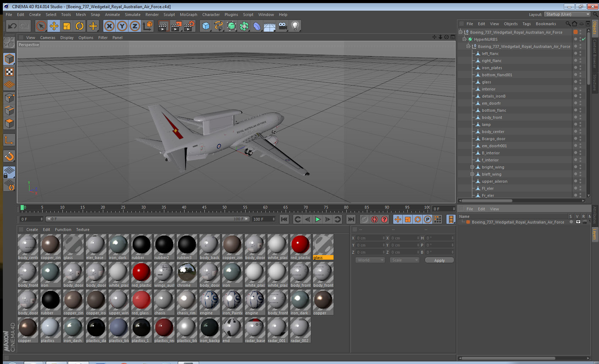Render active view clapperboard icon
The image size is (599, 364).
click(x=163, y=26)
